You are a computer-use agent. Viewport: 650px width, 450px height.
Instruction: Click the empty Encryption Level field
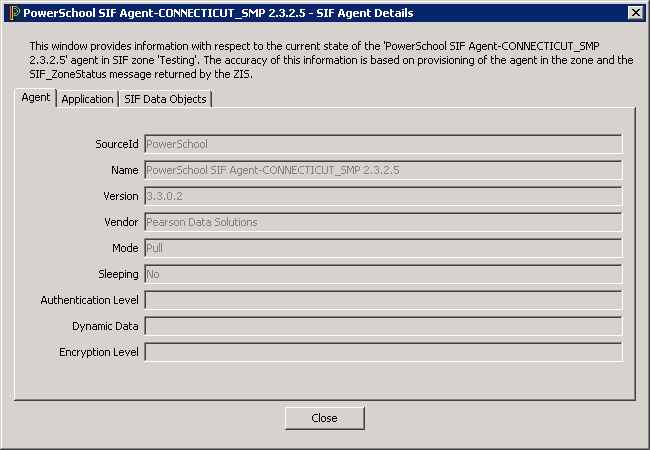[383, 352]
